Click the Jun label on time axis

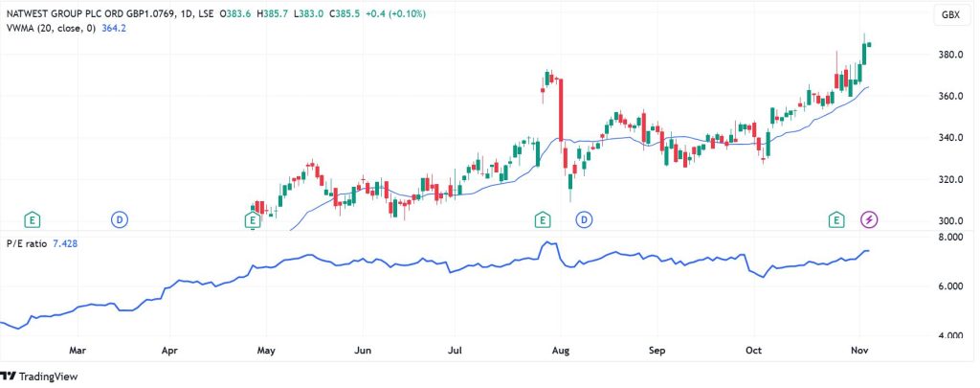coord(363,351)
